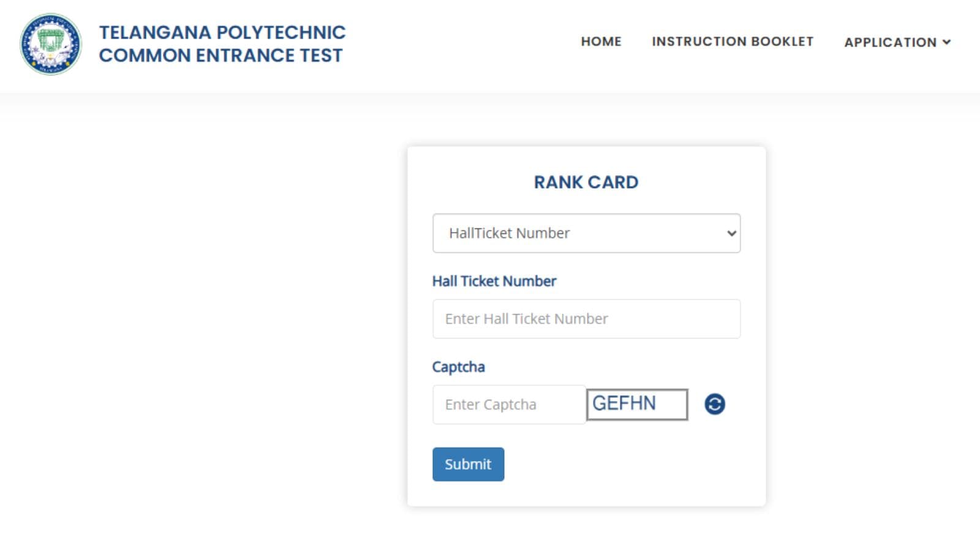
Task: Click the COMMON ENTRANCE TEST title line
Action: click(x=221, y=56)
